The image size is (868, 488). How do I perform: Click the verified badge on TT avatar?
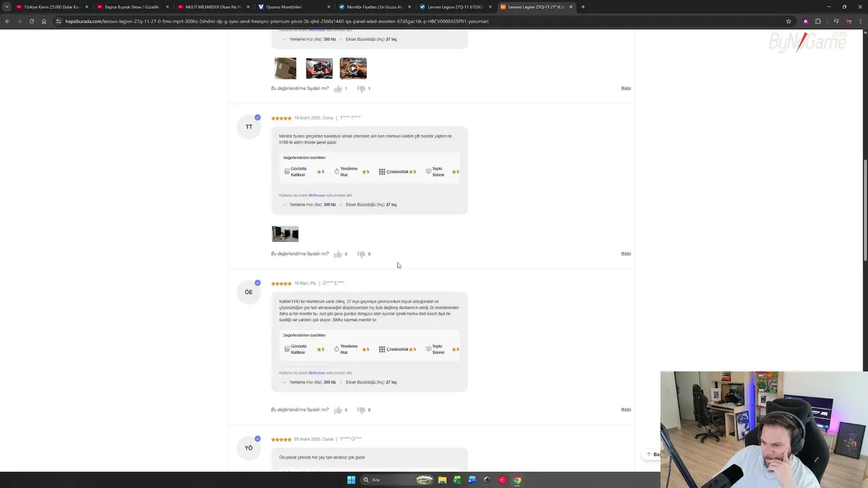pyautogui.click(x=258, y=117)
